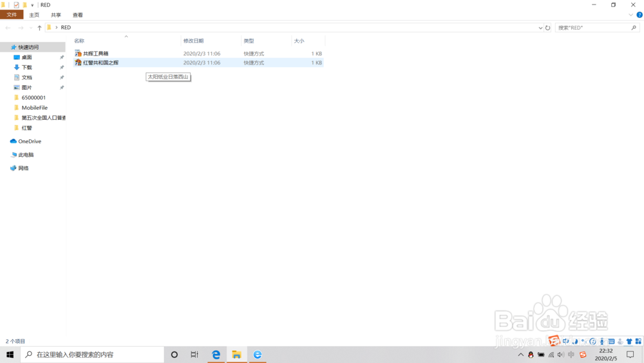Open the battery tray icon

[541, 355]
